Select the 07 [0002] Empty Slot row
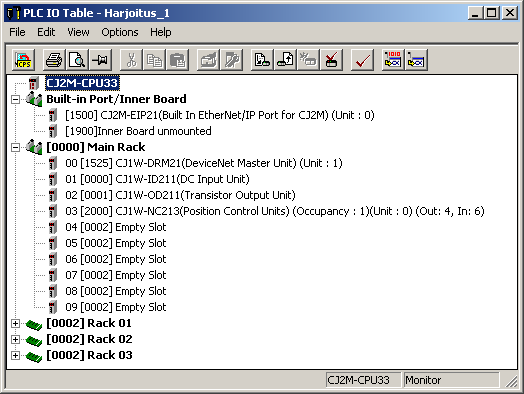Screen dimensions: 524x394 coord(116,276)
